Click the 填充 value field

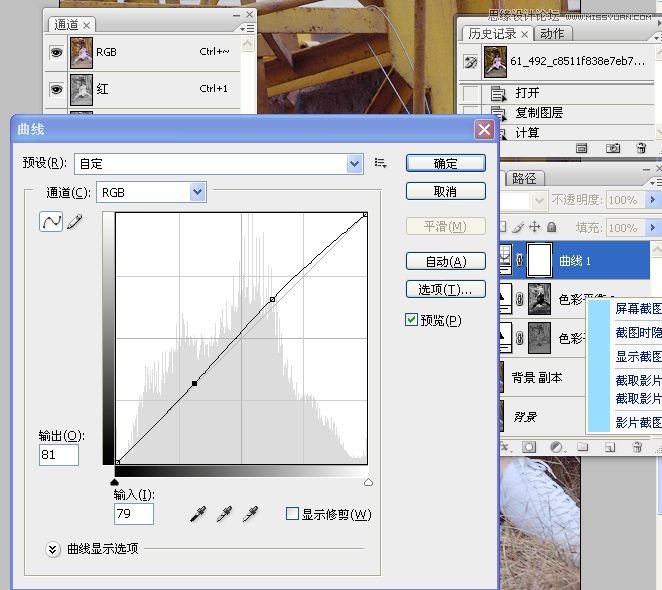[x=626, y=228]
